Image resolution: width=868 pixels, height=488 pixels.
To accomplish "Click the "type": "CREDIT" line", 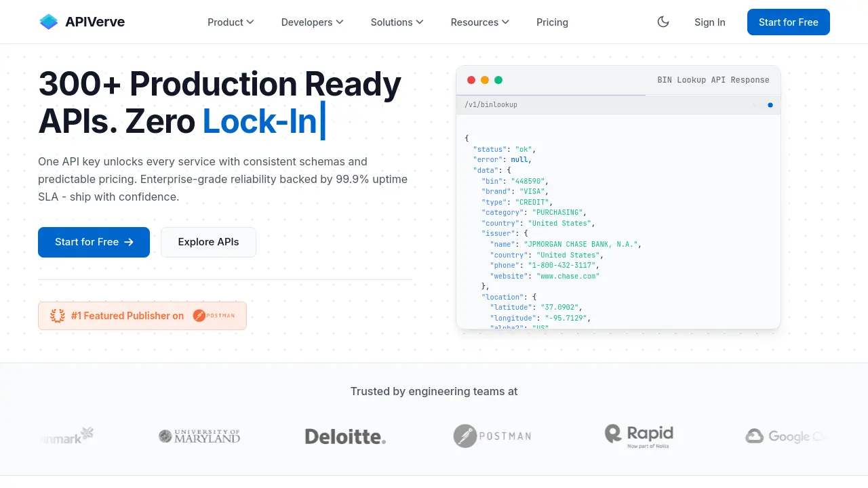I will (x=517, y=202).
